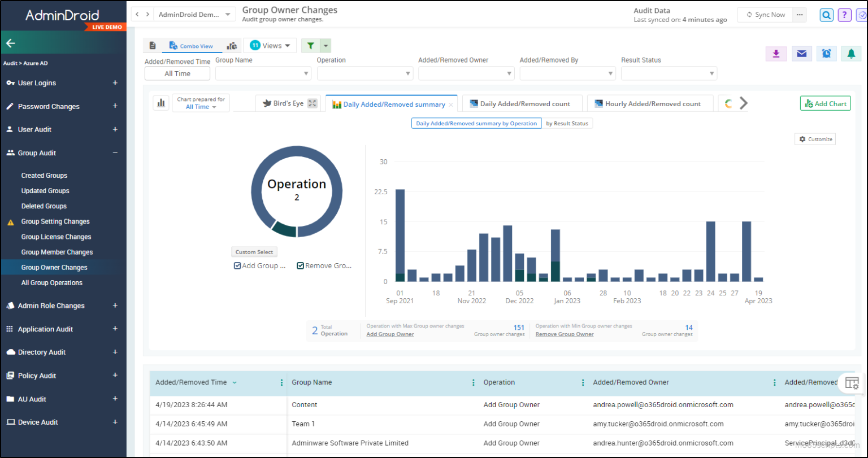Switch to the Combo View tab
This screenshot has height=458, width=868.
click(x=192, y=45)
